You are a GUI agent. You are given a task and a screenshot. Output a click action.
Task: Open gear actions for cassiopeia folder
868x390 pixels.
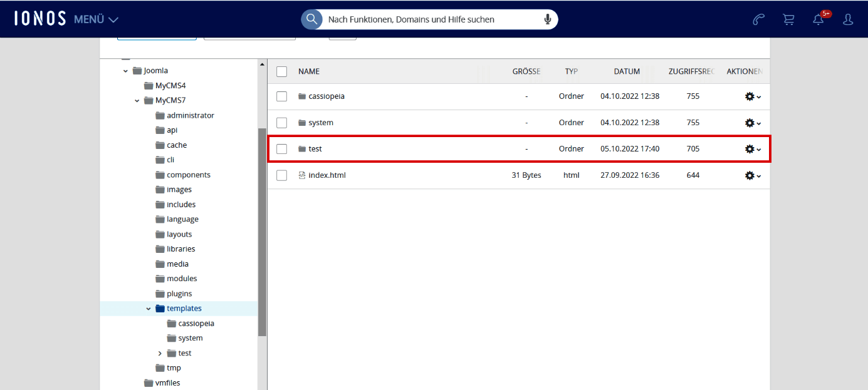click(x=752, y=96)
